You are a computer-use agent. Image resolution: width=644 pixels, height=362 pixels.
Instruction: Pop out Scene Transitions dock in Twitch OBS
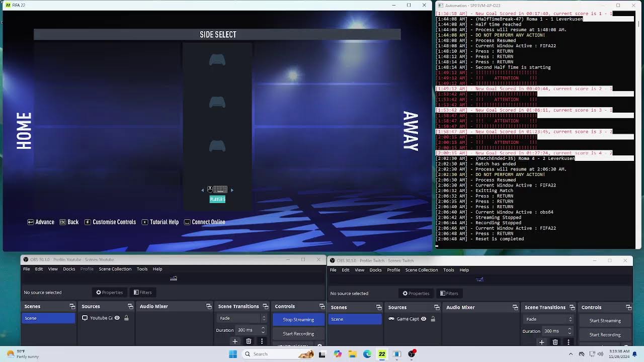572,307
